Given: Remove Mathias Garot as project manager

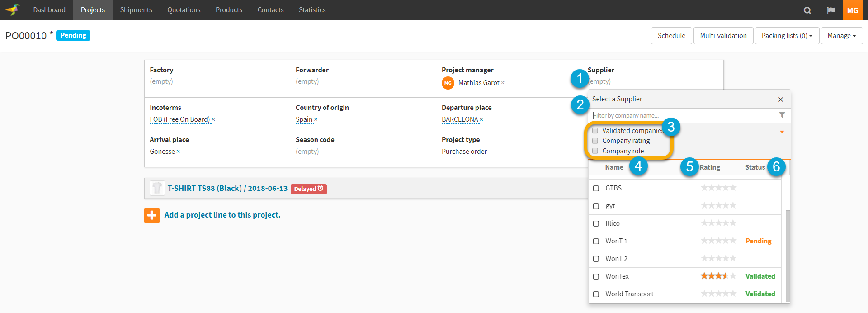Looking at the screenshot, I should pyautogui.click(x=503, y=83).
